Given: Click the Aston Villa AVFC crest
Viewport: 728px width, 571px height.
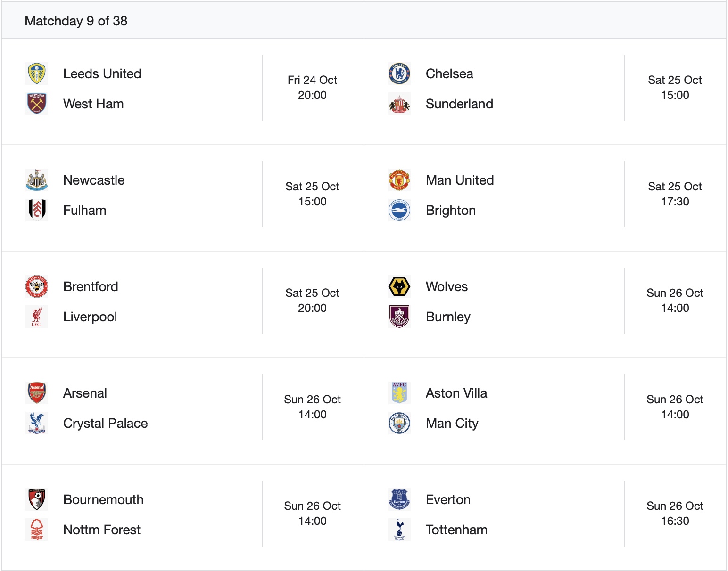Looking at the screenshot, I should (399, 393).
